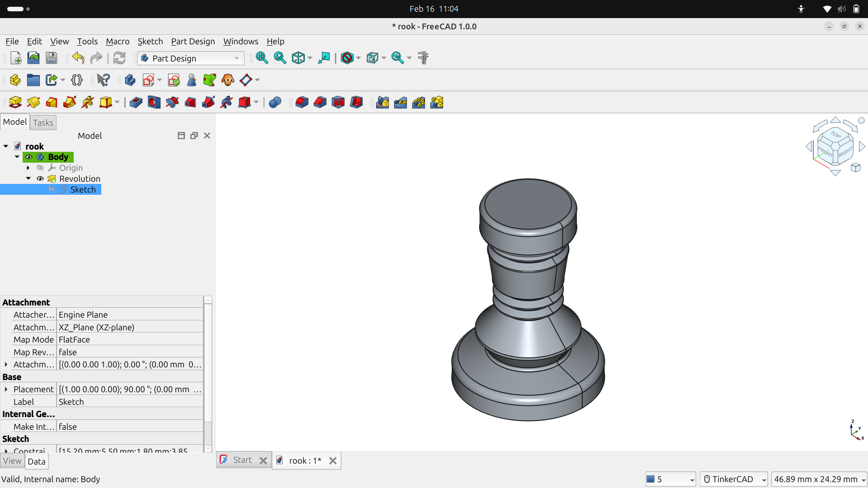Collapse the Revolution tree node
Screen dimensions: 868x488
[x=28, y=178]
